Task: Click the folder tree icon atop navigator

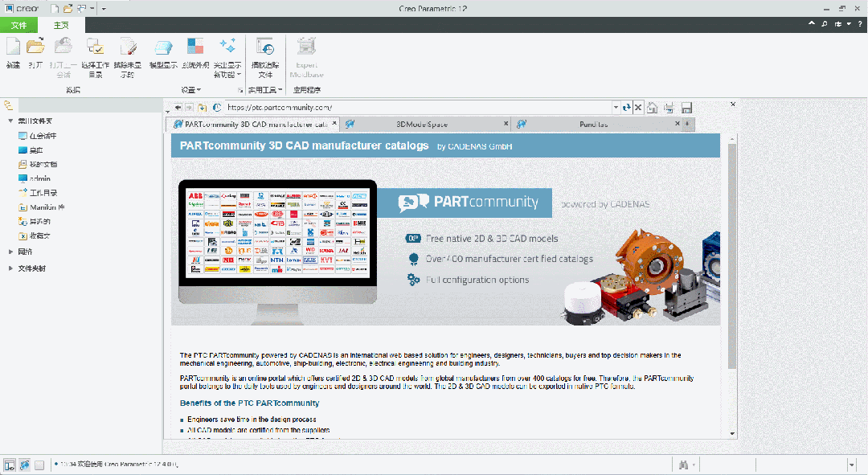Action: (x=8, y=104)
